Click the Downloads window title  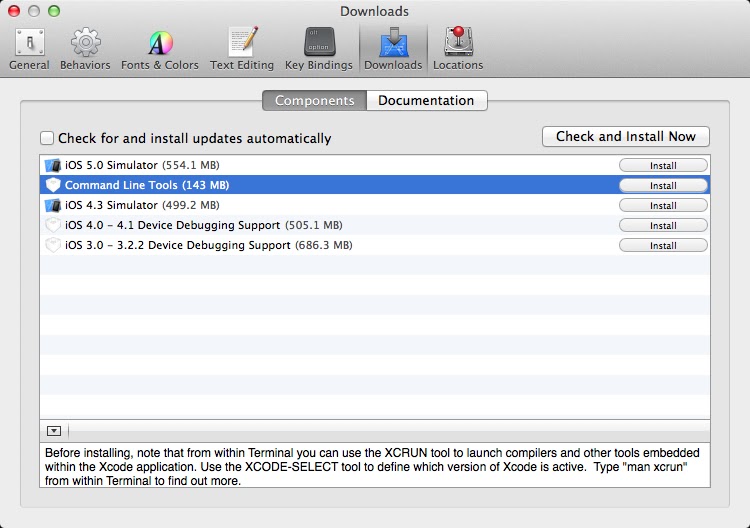(375, 11)
